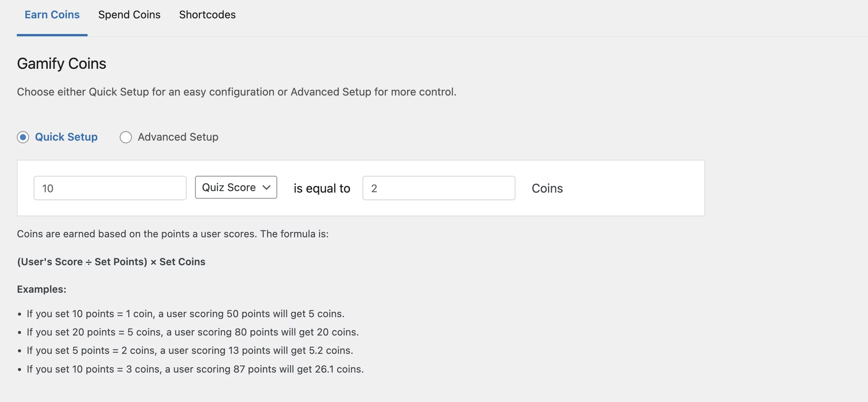Click the example mentioning 26.1 coins
Viewport: 868px width, 402px height.
pyautogui.click(x=195, y=369)
